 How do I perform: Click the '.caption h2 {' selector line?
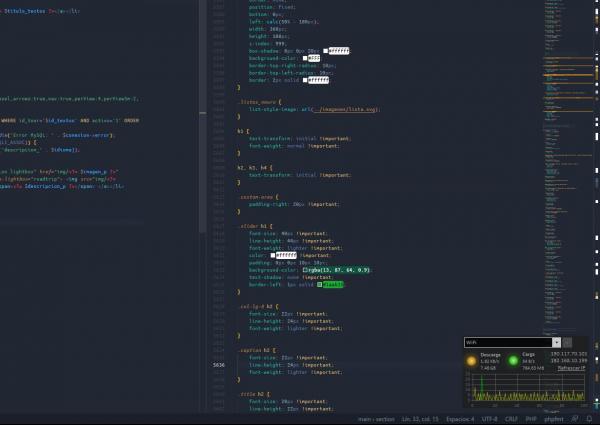pos(256,350)
